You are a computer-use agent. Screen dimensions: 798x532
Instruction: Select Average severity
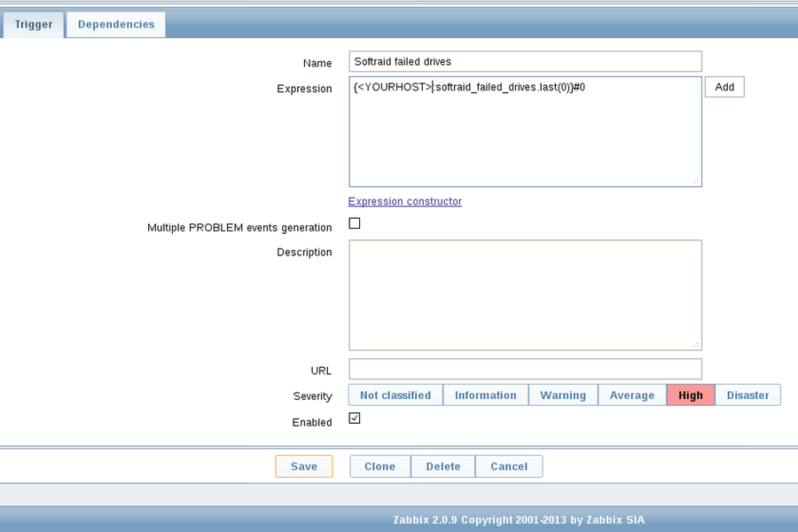632,395
